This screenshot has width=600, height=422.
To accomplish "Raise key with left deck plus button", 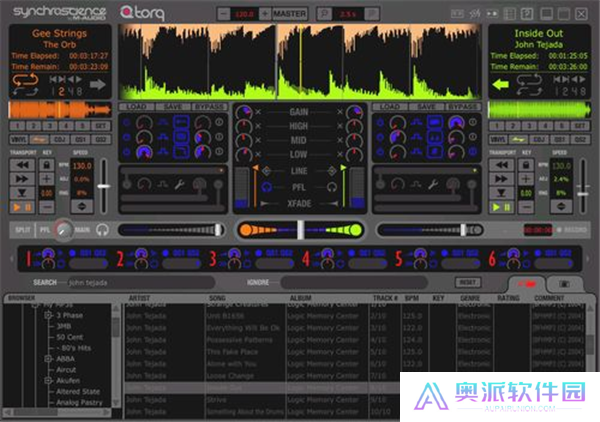I will [47, 179].
